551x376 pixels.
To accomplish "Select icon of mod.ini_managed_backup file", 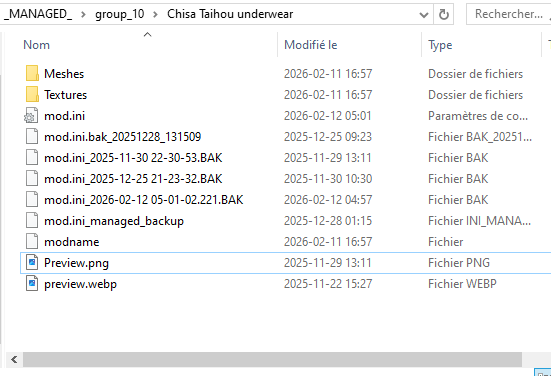I will (32, 221).
